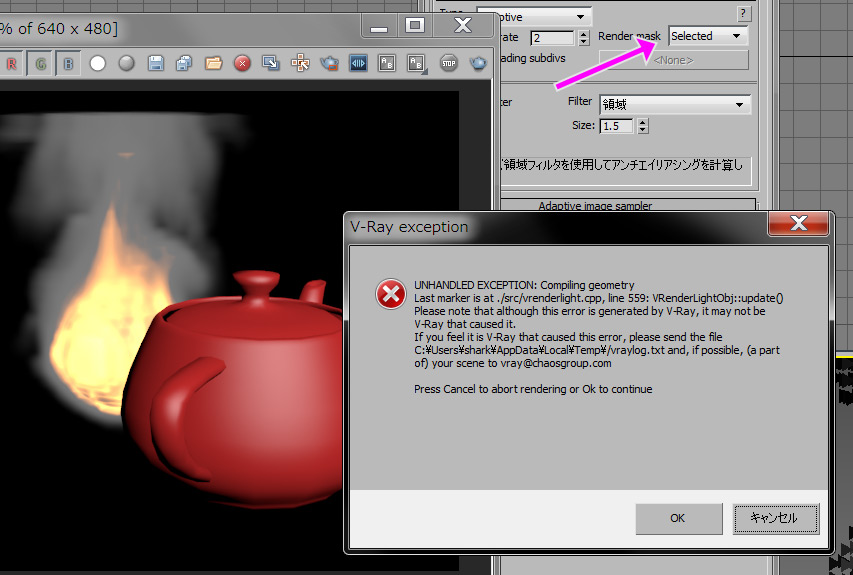Save all image channels icon
This screenshot has width=853, height=575.
[184, 63]
